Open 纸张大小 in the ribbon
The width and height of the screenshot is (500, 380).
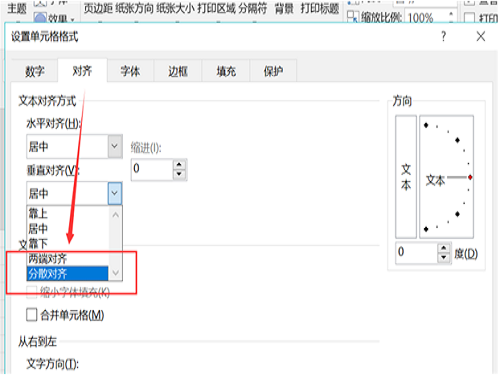click(x=175, y=8)
